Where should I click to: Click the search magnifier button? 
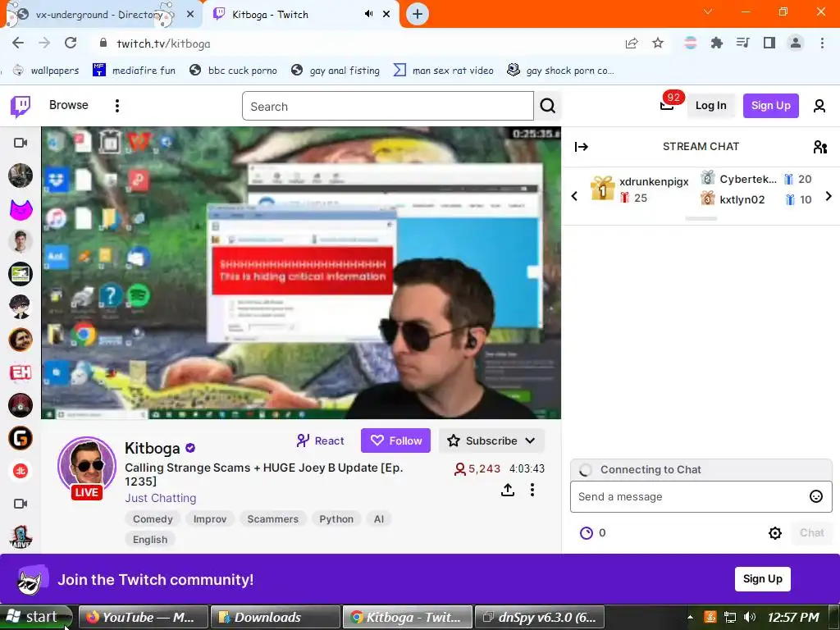(547, 106)
